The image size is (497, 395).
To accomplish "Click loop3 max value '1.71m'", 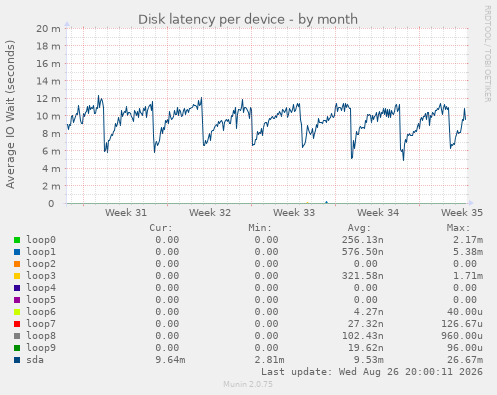I will pos(468,276).
